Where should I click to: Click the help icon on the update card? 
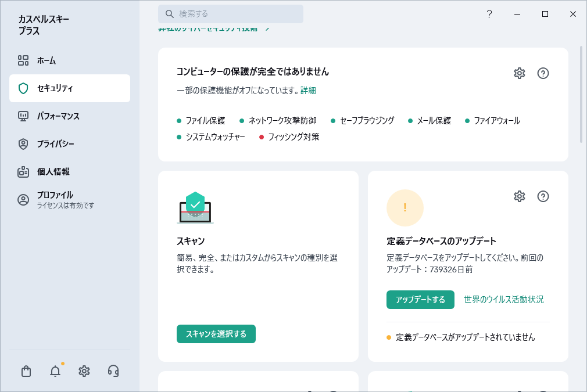(543, 196)
